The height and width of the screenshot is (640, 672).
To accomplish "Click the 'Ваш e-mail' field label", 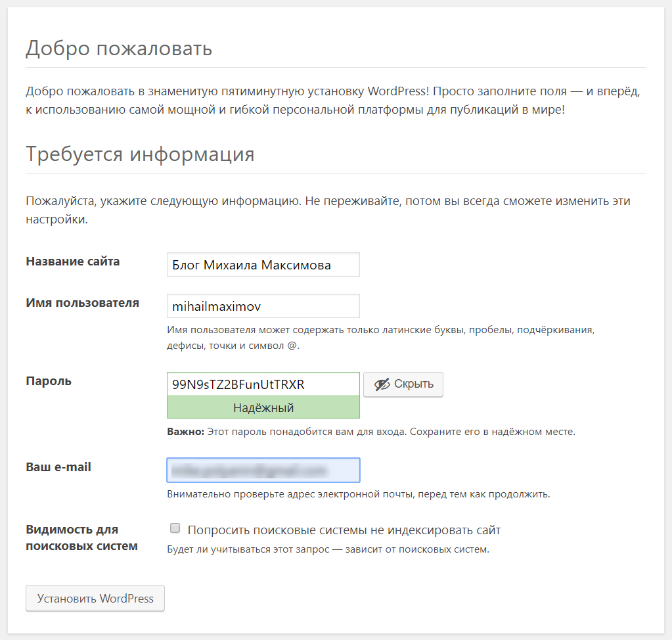I will point(58,467).
